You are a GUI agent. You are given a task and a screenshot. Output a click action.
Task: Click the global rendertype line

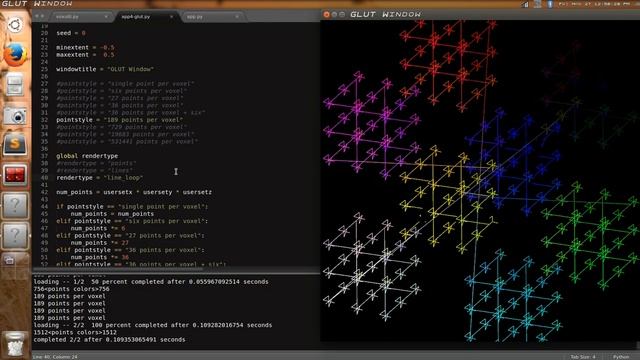point(87,156)
